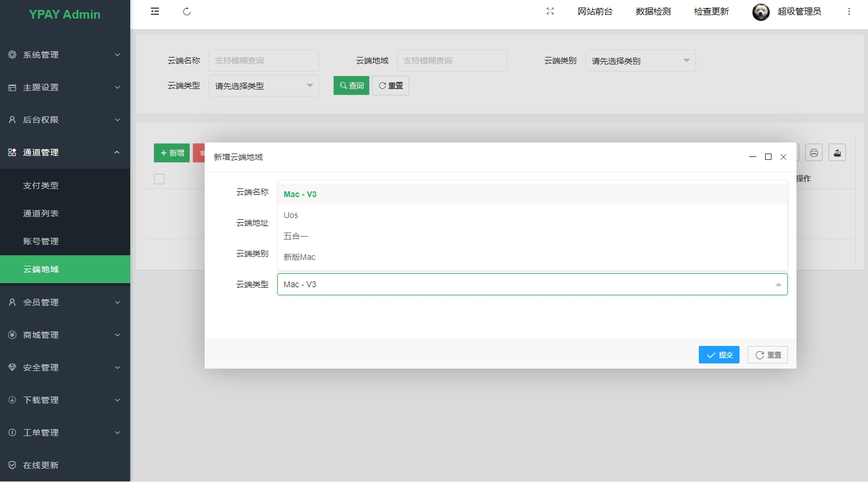Toggle the select-all checkbox in table header
Viewport: 868px width, 482px height.
pyautogui.click(x=159, y=179)
